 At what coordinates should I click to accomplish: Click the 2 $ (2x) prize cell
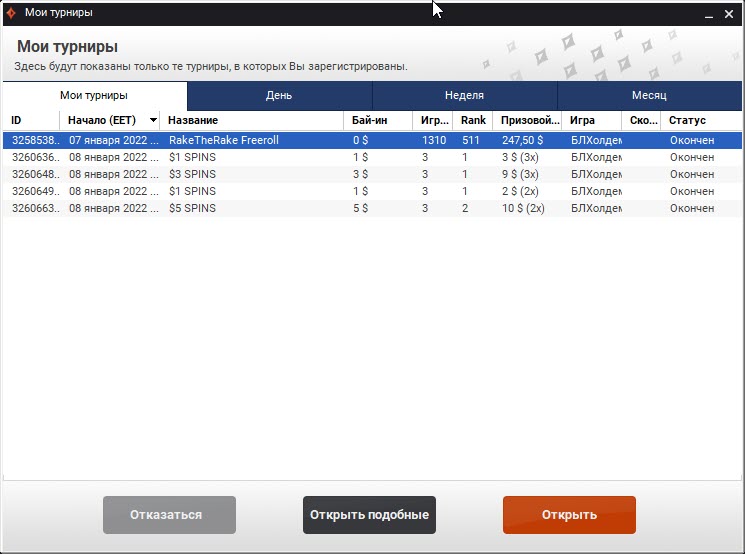point(520,191)
